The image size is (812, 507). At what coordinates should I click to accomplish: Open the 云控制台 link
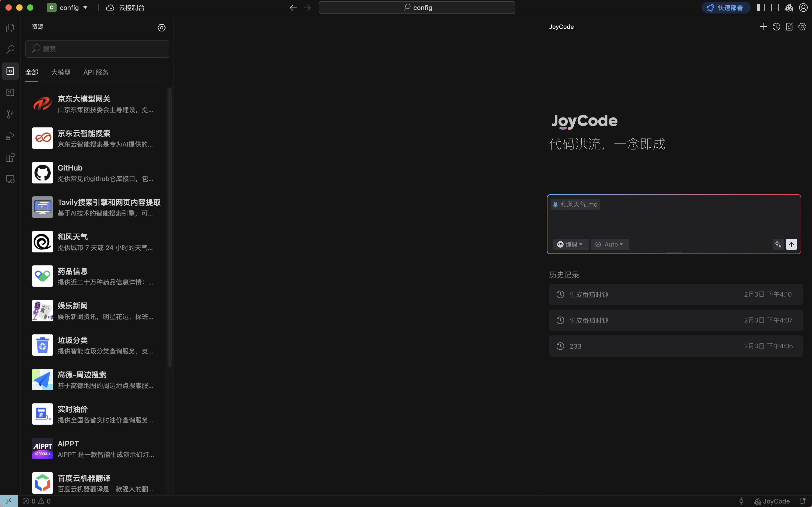click(125, 8)
